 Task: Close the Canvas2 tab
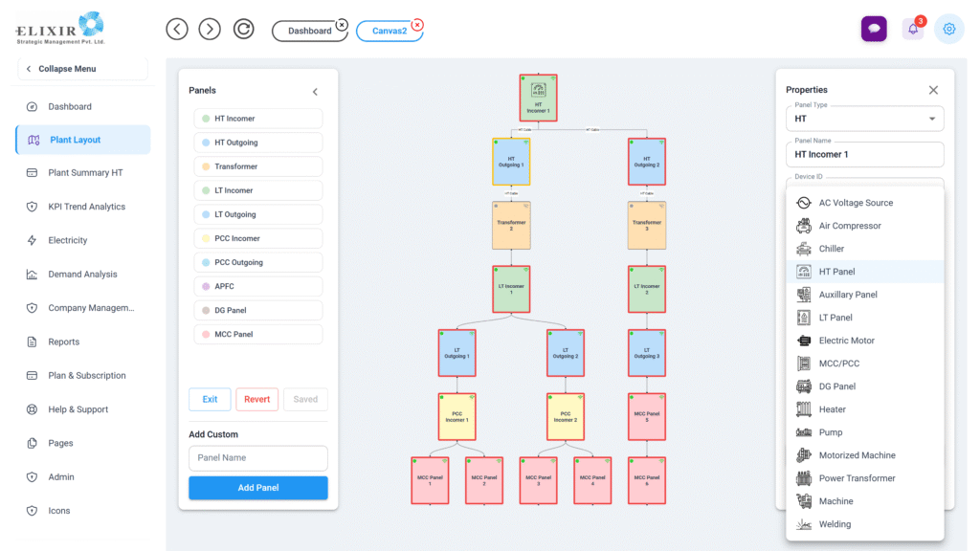point(417,24)
